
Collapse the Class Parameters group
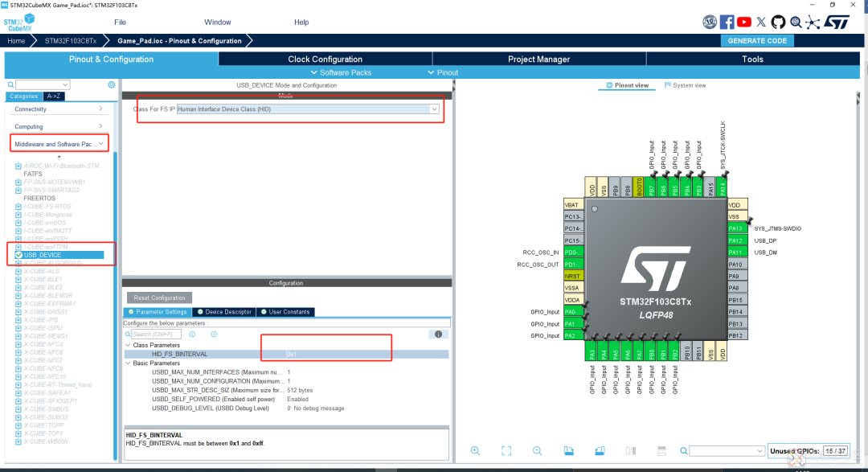click(x=128, y=345)
